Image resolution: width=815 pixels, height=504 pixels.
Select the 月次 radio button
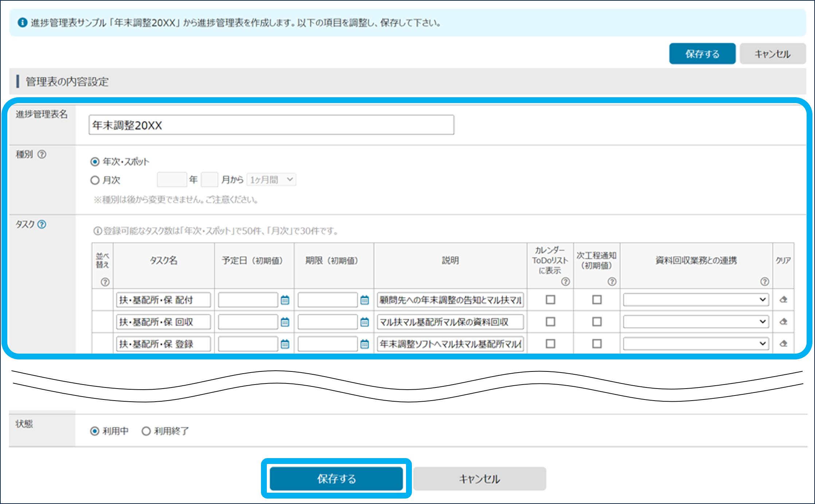tap(95, 180)
